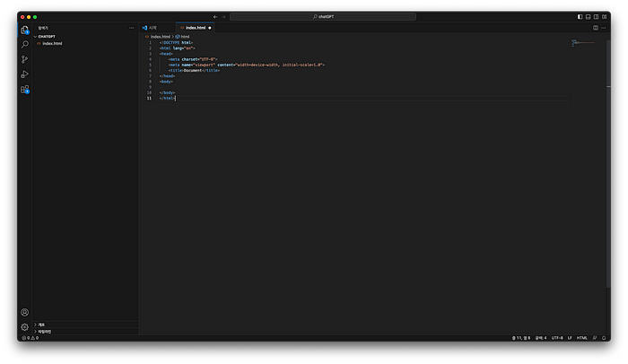Open the Explorer view in activity bar
Image resolution: width=628 pixels, height=364 pixels.
click(x=25, y=30)
